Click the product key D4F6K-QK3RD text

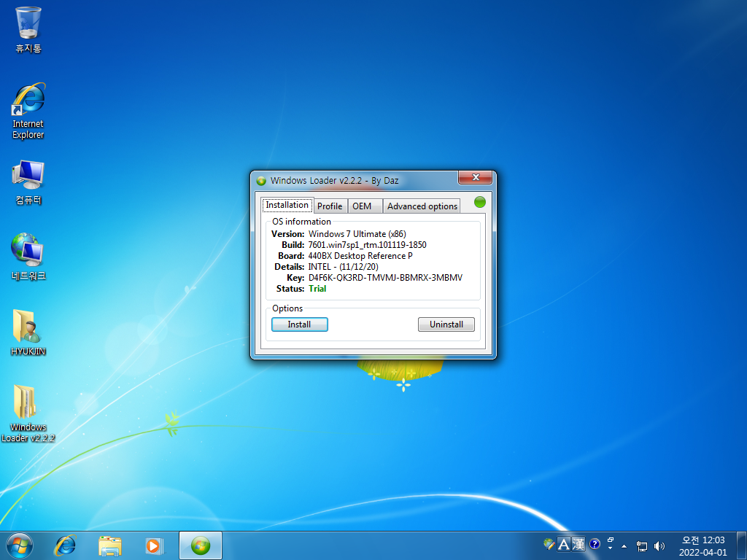click(385, 278)
